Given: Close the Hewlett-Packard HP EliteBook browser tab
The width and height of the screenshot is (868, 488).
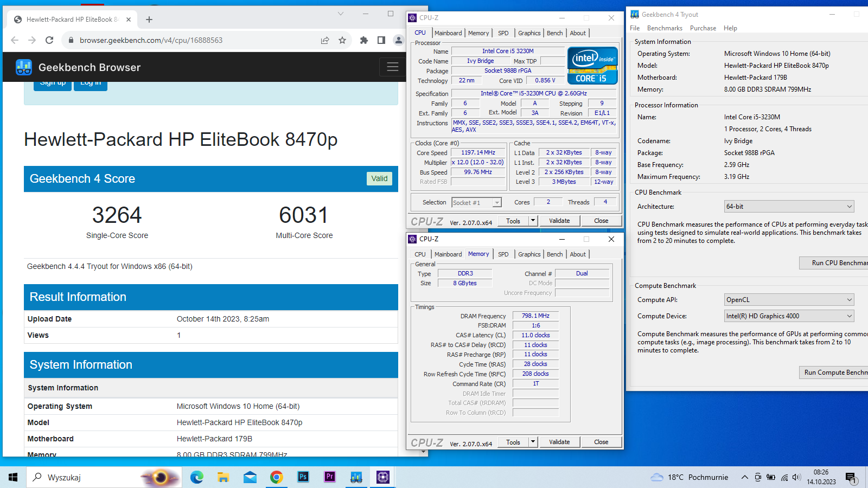Looking at the screenshot, I should click(x=129, y=20).
